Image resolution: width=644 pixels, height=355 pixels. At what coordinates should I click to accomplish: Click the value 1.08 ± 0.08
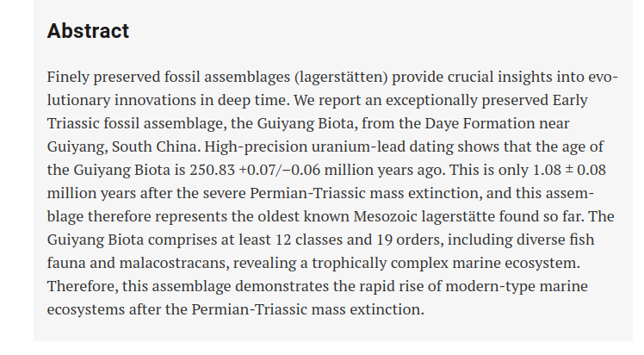click(x=569, y=170)
